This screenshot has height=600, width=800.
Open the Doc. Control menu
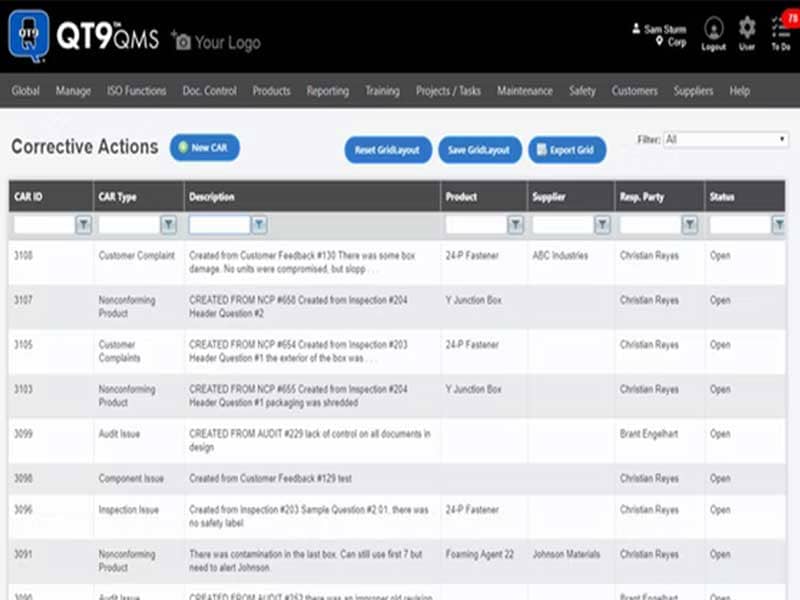(210, 91)
